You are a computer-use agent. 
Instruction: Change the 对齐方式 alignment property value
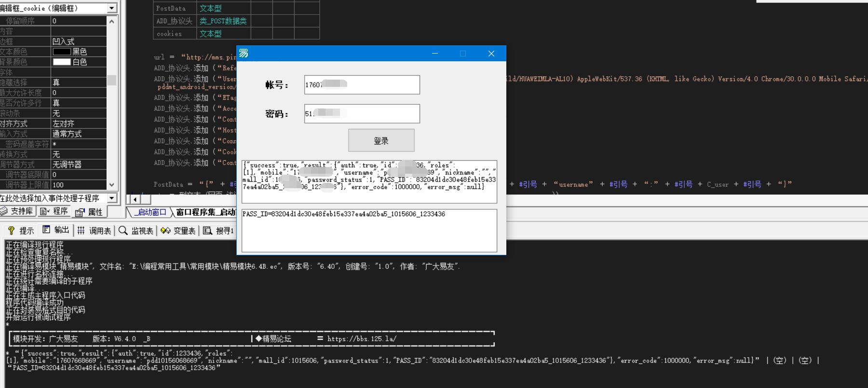coord(78,124)
